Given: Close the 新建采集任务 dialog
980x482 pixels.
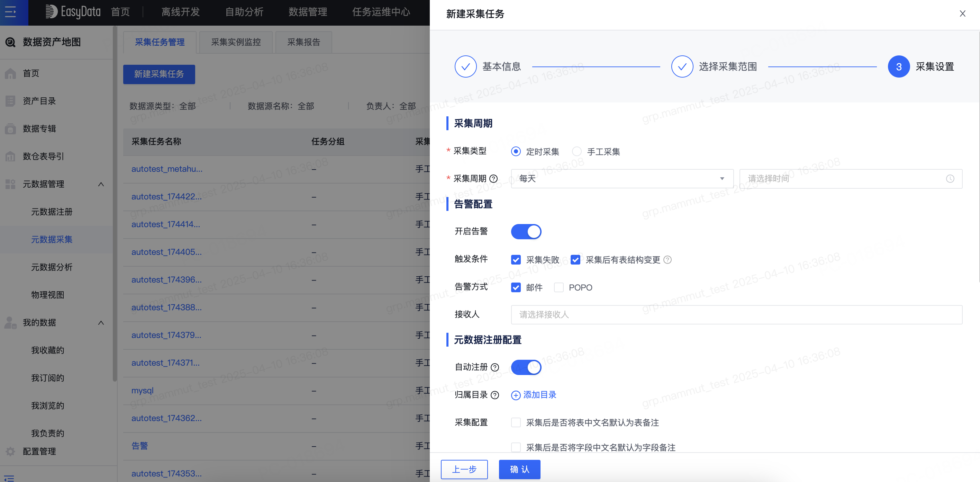Looking at the screenshot, I should pyautogui.click(x=962, y=14).
